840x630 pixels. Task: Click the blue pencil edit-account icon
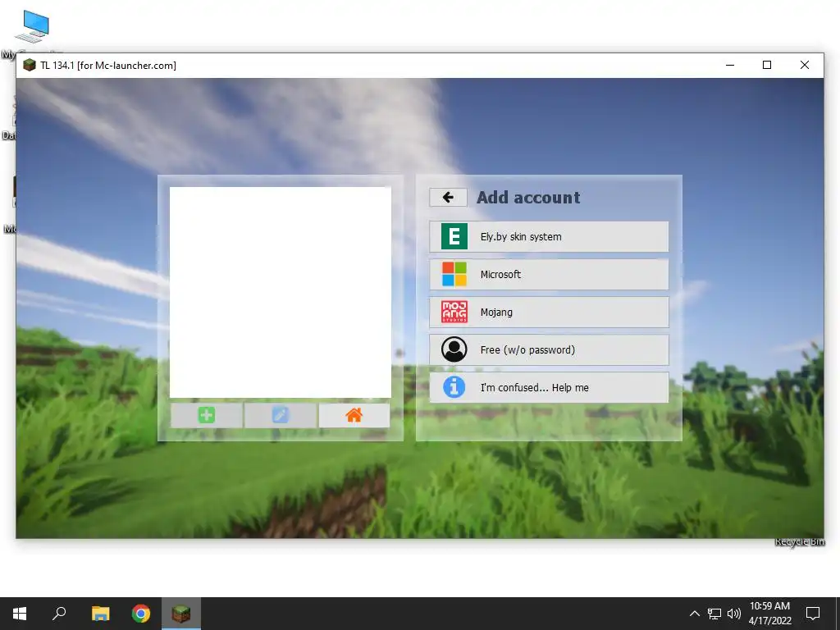(x=281, y=415)
